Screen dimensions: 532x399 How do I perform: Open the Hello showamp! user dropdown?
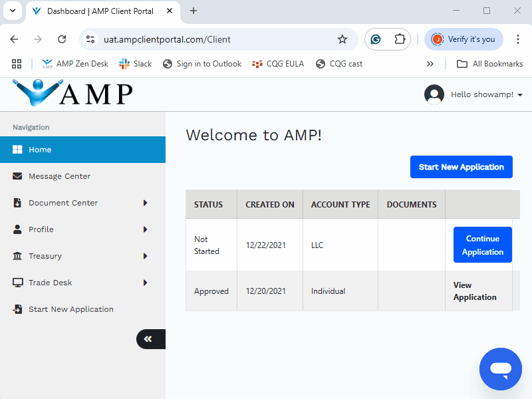click(x=486, y=94)
